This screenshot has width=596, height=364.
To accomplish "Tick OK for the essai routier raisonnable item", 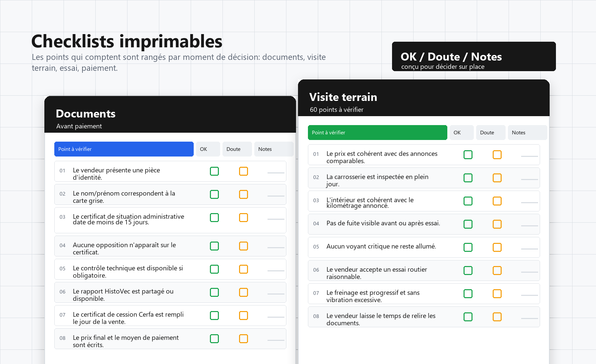I will click(468, 270).
